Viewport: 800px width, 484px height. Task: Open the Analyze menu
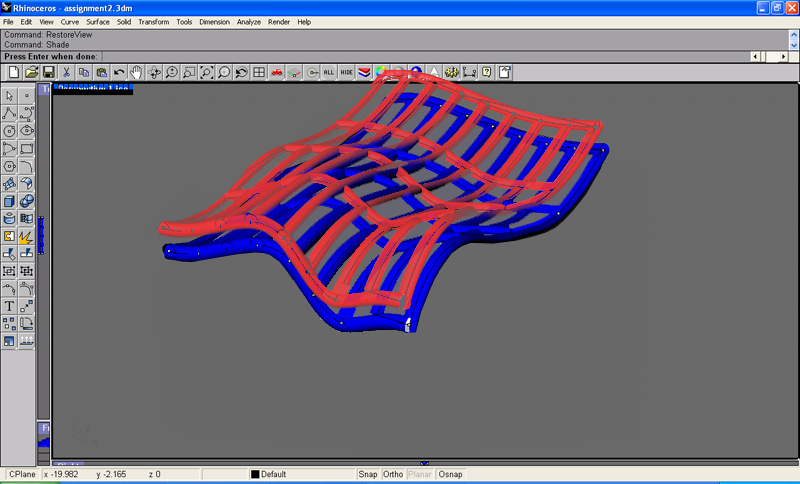pyautogui.click(x=249, y=22)
